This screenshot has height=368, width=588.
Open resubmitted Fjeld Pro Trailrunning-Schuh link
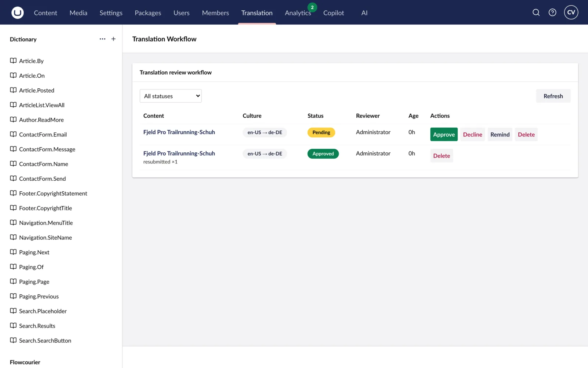click(x=179, y=153)
